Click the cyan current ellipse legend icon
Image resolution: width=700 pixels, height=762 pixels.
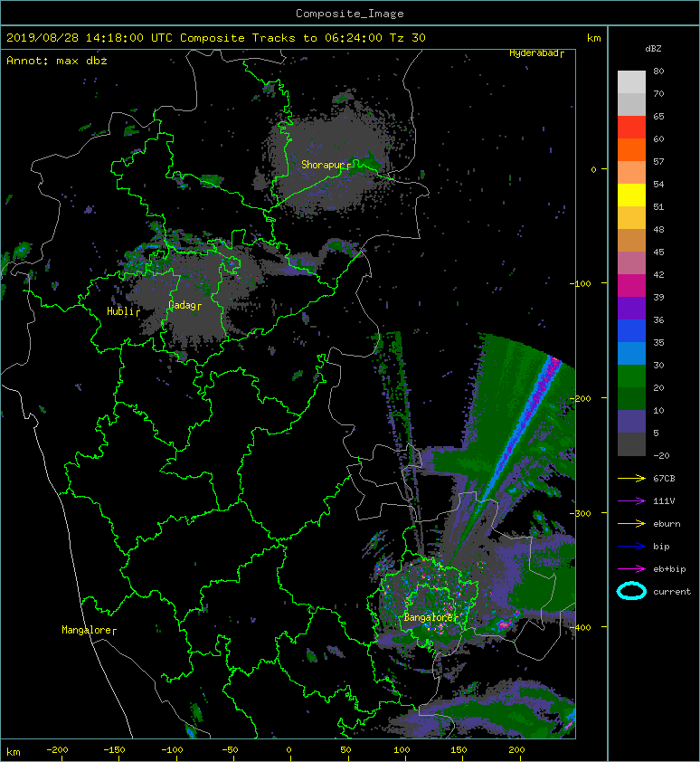click(631, 592)
